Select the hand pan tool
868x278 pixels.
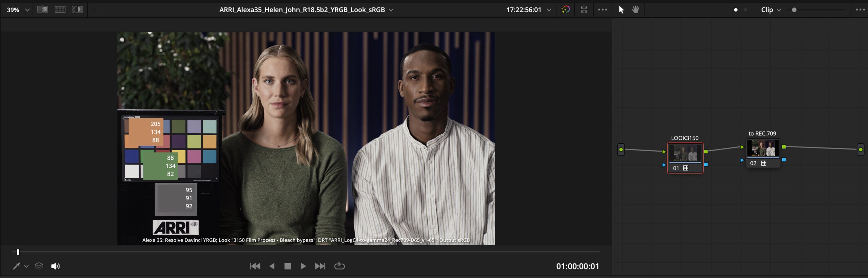pyautogui.click(x=635, y=10)
